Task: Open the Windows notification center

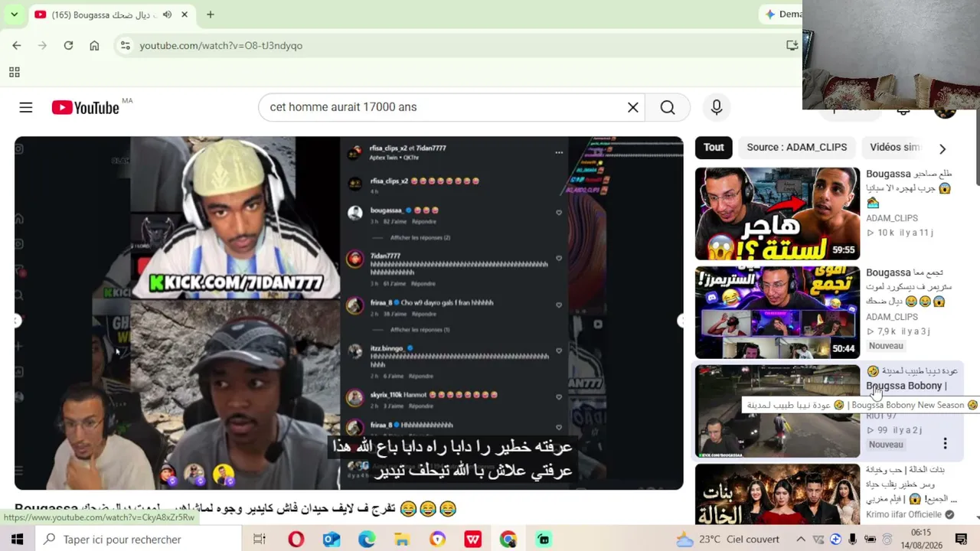Action: point(962,540)
